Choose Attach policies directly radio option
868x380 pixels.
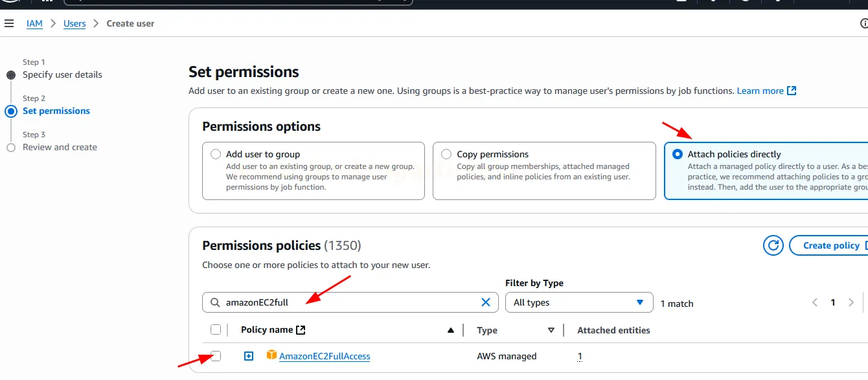point(678,154)
